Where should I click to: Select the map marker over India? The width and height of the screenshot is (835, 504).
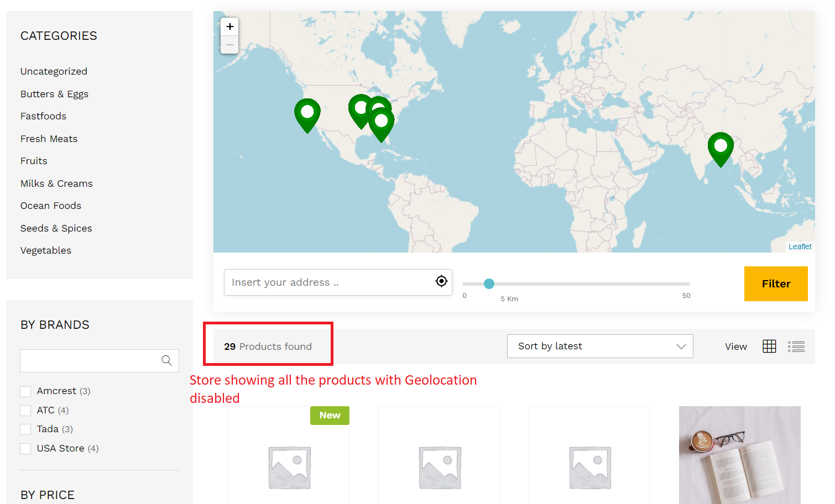coord(721,146)
